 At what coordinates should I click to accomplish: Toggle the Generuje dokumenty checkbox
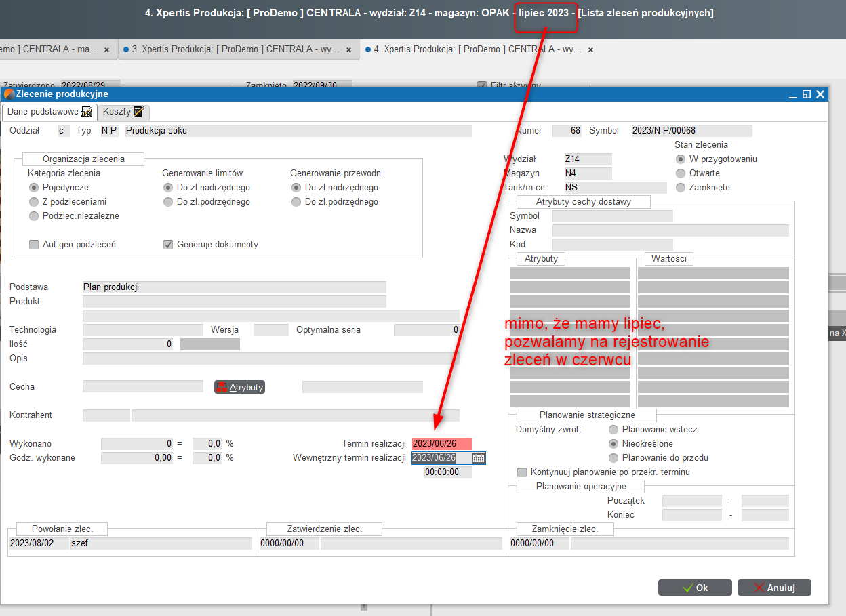click(168, 245)
